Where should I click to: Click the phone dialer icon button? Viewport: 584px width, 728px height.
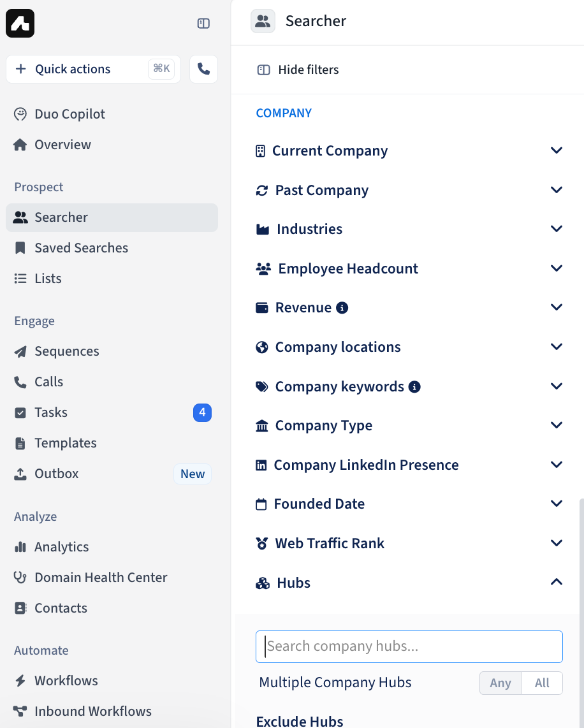pyautogui.click(x=203, y=69)
